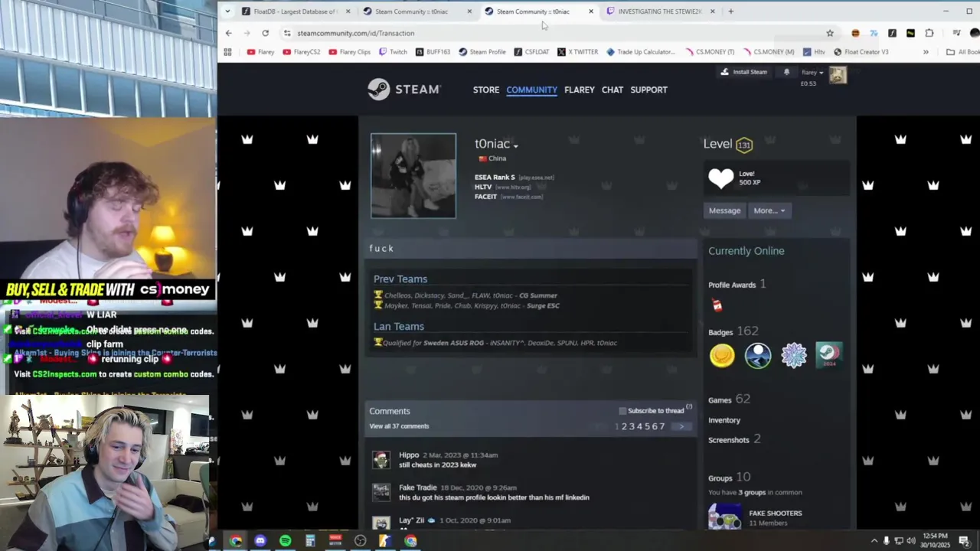Switch to the INVESTIGATING THE STEWIE2K tab
This screenshot has height=551, width=980.
click(x=660, y=11)
